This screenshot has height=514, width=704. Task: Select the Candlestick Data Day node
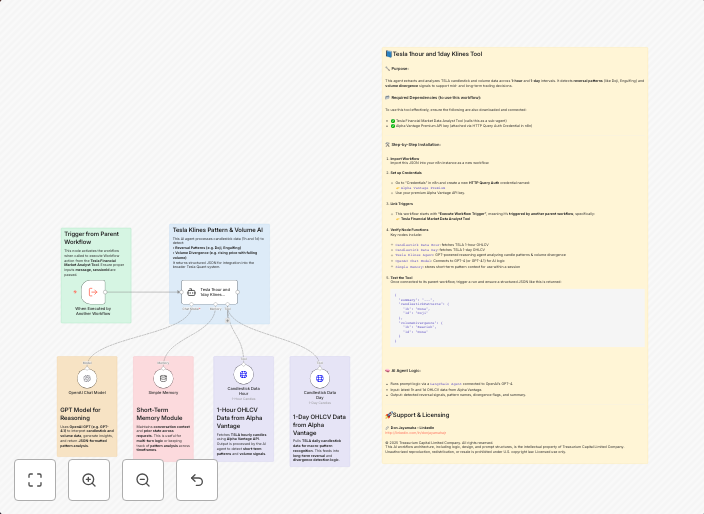[x=319, y=378]
